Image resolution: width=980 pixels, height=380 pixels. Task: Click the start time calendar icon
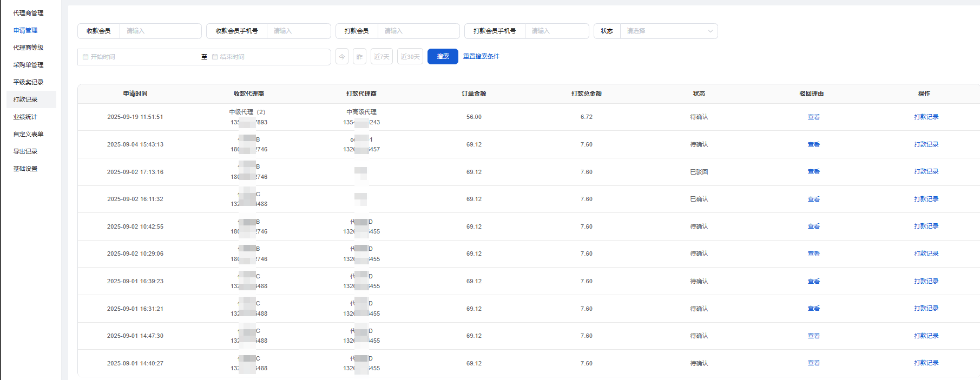[85, 57]
